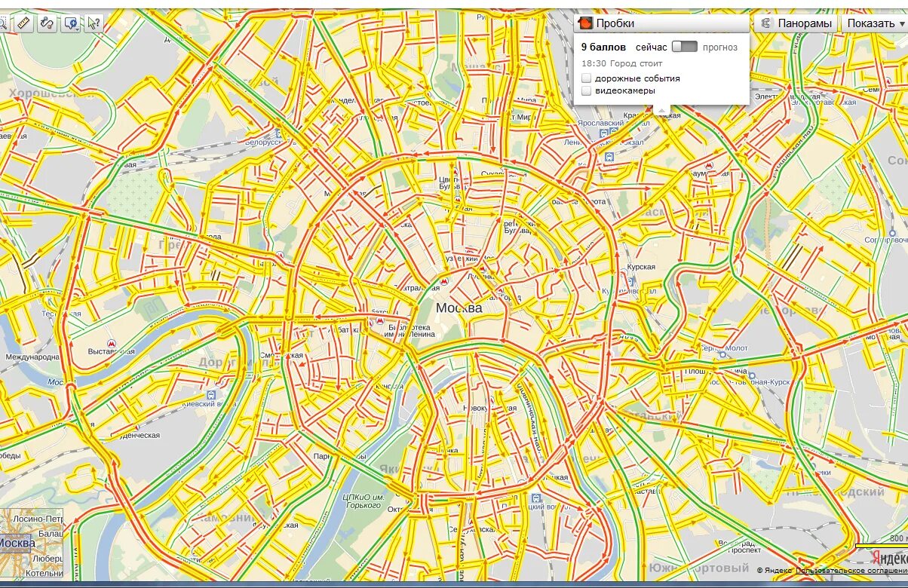
Task: Click the Киевский вокзал station icon
Action: [x=212, y=394]
